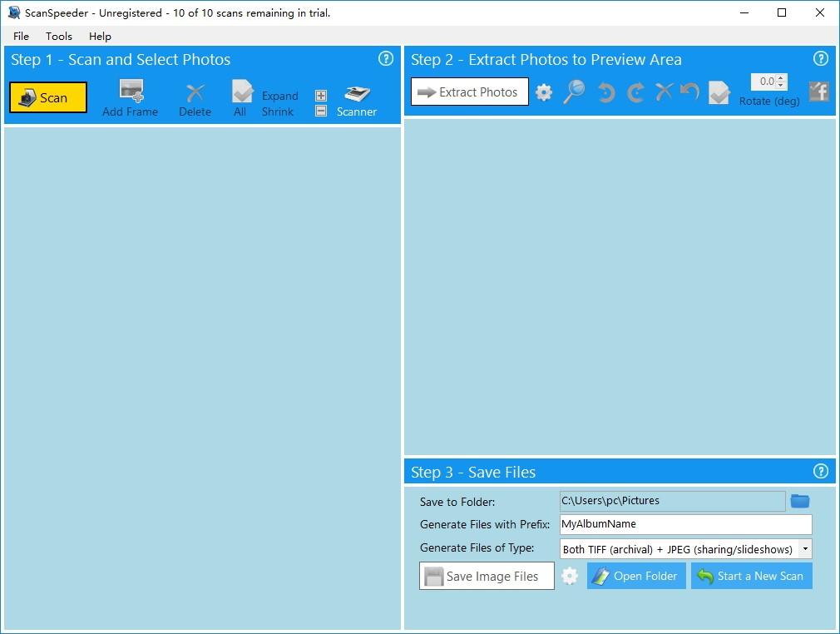Screen dimensions: 840x634
Task: Click the yellow Scan button
Action: click(48, 97)
